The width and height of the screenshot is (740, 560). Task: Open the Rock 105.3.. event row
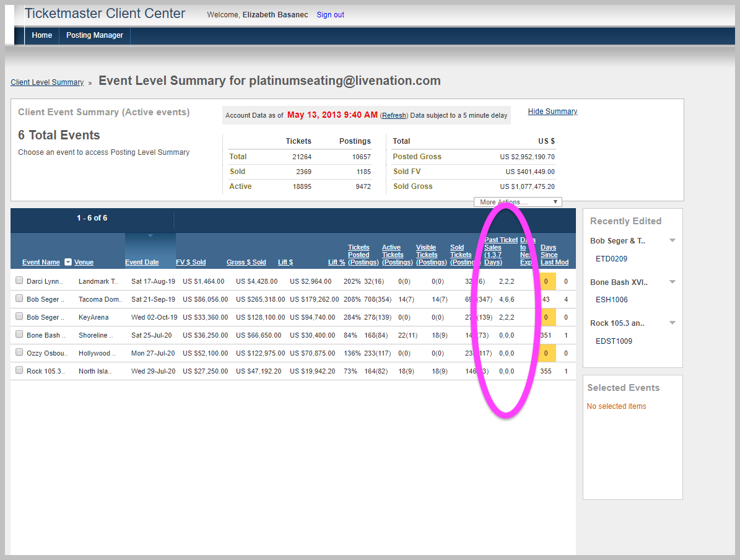(x=46, y=371)
